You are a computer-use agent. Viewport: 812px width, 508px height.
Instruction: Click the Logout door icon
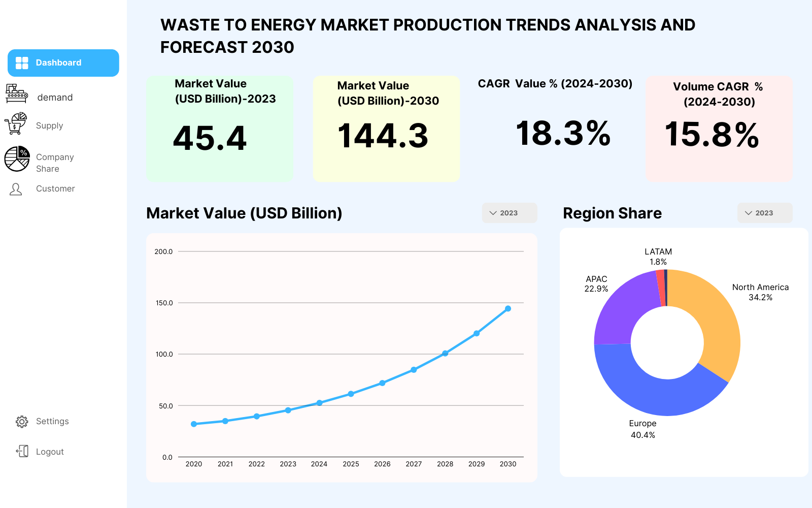pos(22,451)
